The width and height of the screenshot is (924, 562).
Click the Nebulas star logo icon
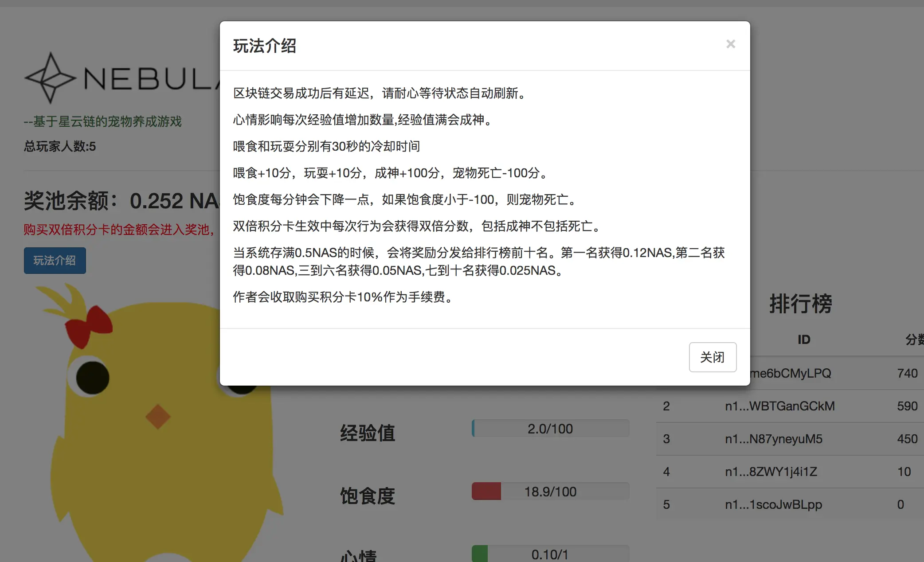pyautogui.click(x=50, y=78)
